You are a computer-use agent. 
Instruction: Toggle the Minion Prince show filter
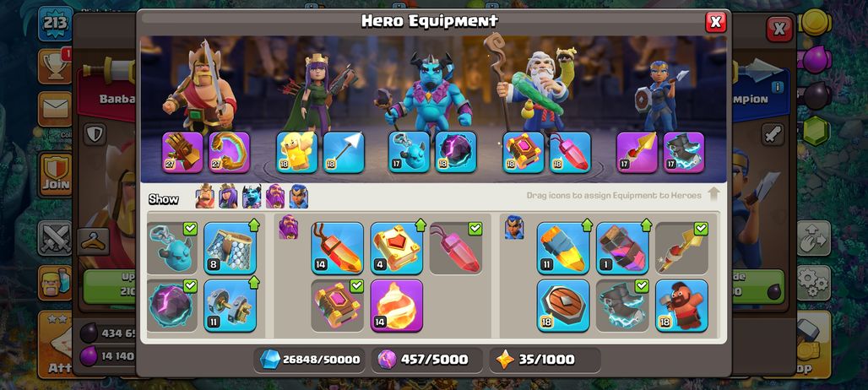point(252,197)
